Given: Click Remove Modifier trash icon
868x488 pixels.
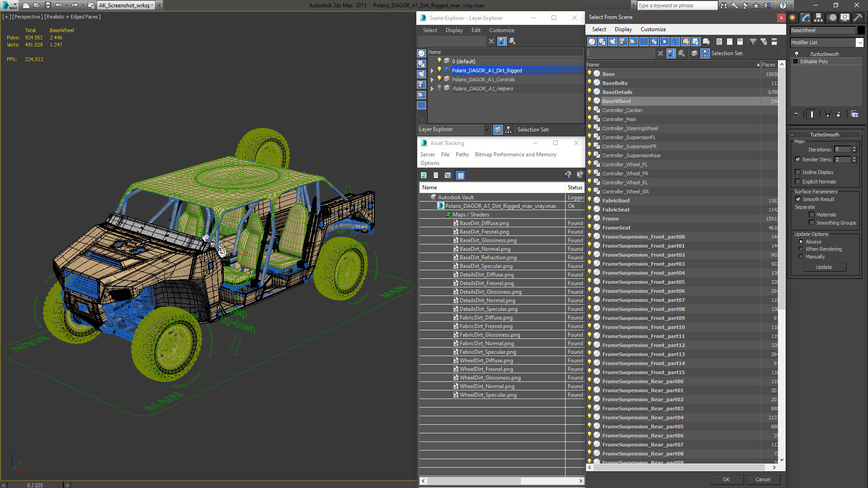Looking at the screenshot, I should (839, 114).
